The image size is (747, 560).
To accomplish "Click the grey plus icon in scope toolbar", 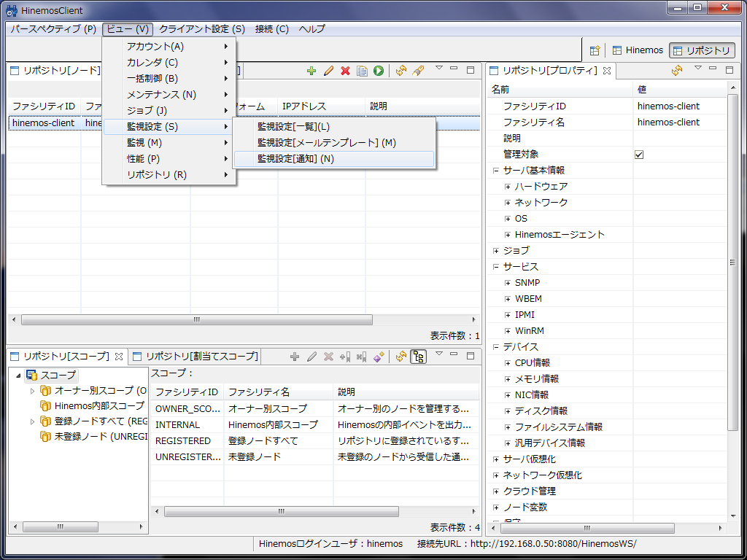I will pos(295,356).
